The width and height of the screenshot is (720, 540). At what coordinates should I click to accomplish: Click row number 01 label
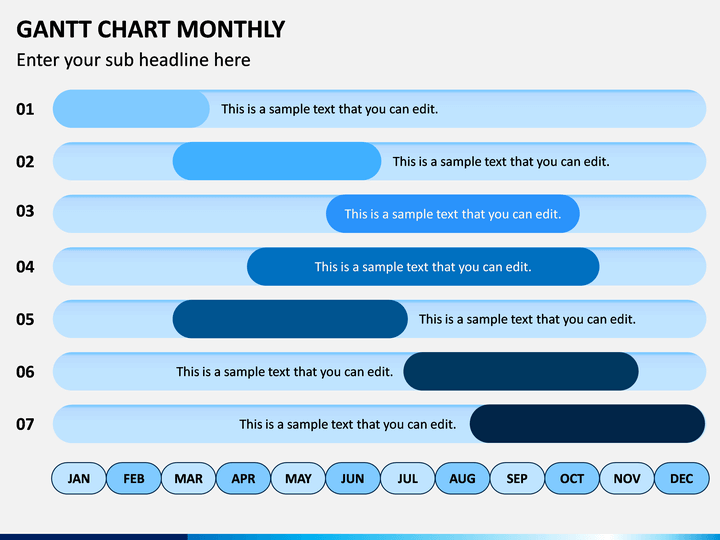[x=25, y=109]
